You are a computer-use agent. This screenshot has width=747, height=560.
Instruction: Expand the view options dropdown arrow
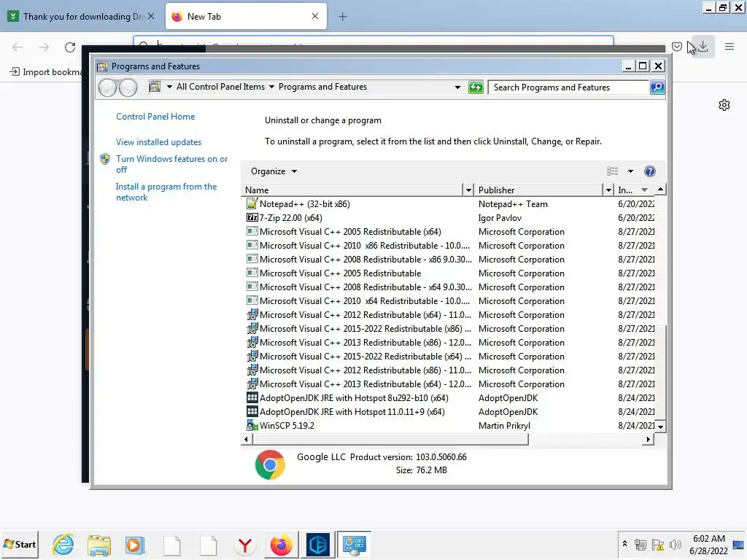(630, 171)
